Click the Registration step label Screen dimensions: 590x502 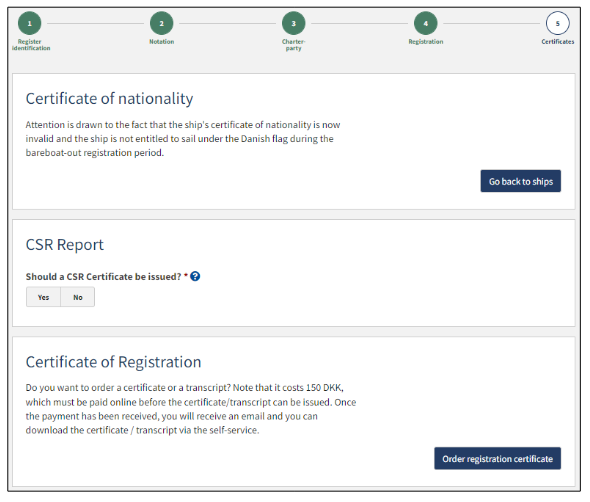426,41
